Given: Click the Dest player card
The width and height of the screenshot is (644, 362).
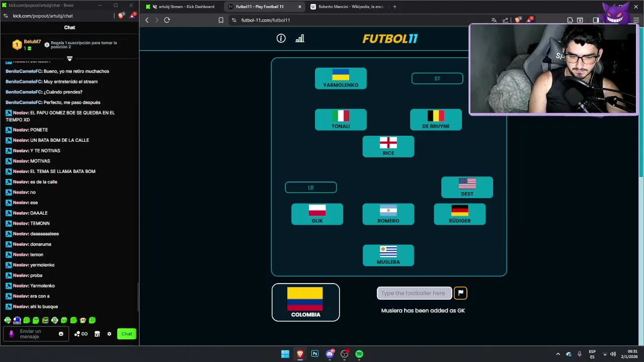Looking at the screenshot, I should click(x=467, y=187).
